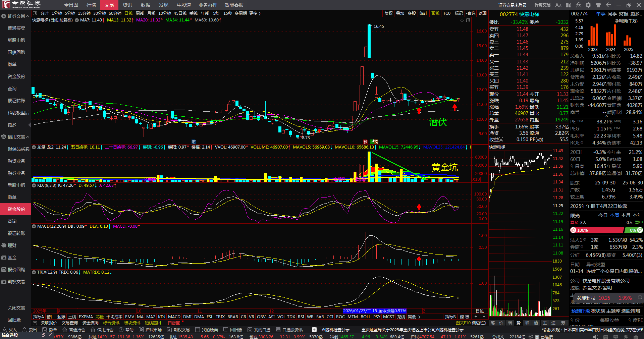
Task: Expand 多周期 multi-period options
Action: [241, 13]
